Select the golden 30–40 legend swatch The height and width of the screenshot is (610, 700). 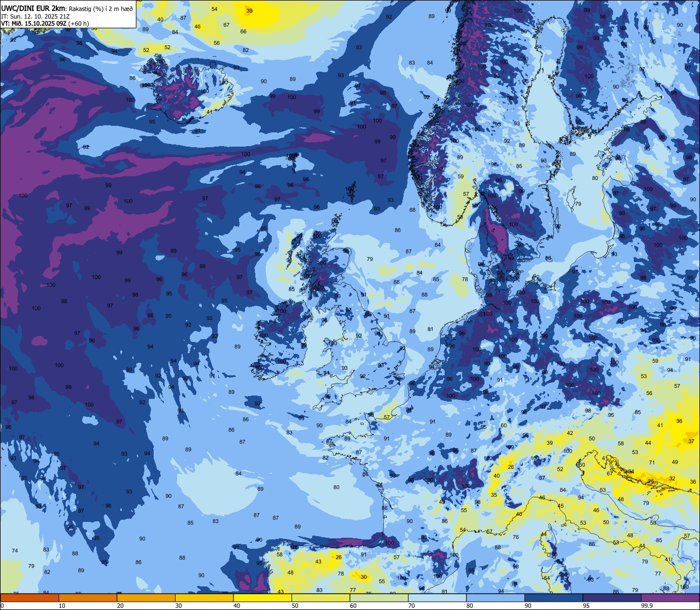pos(204,597)
